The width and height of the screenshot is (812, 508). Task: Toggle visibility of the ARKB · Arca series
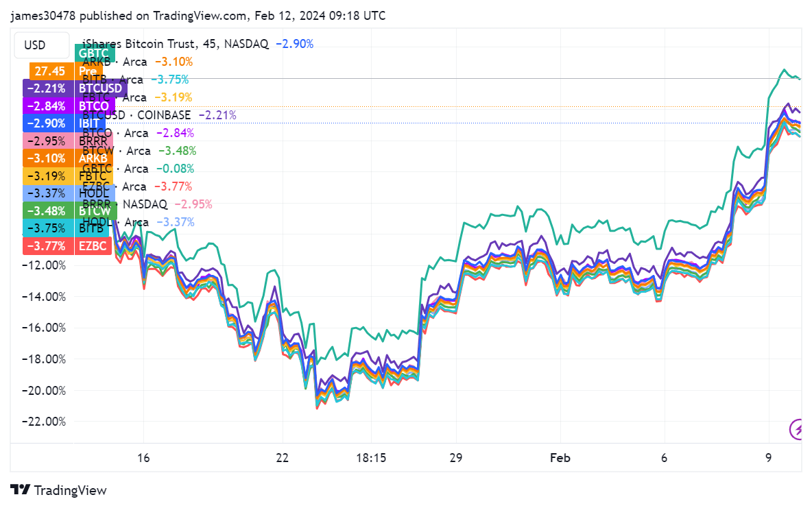110,61
